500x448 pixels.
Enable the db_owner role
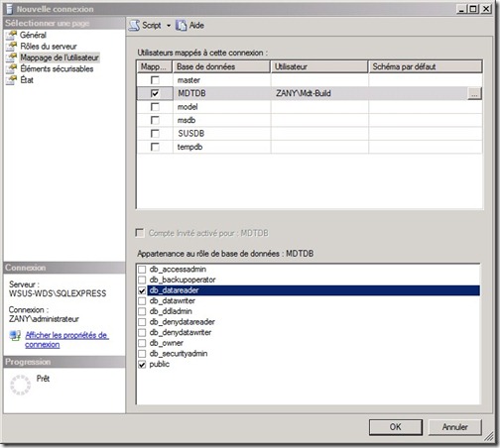tap(142, 343)
